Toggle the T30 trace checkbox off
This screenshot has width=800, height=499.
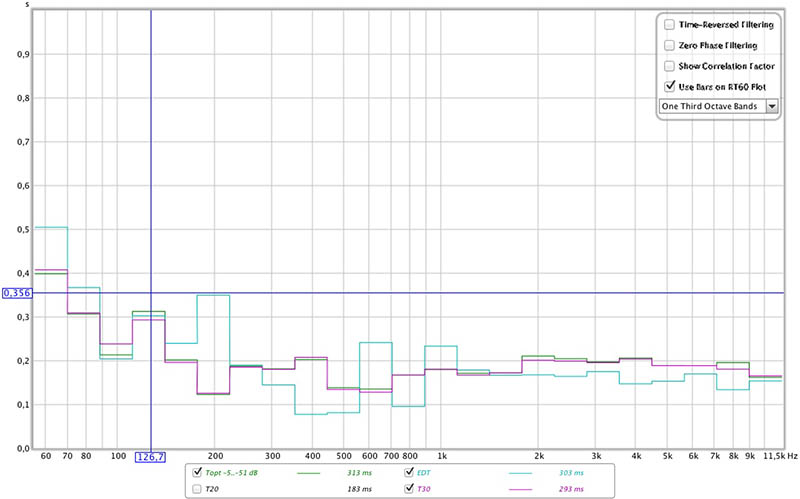point(409,488)
